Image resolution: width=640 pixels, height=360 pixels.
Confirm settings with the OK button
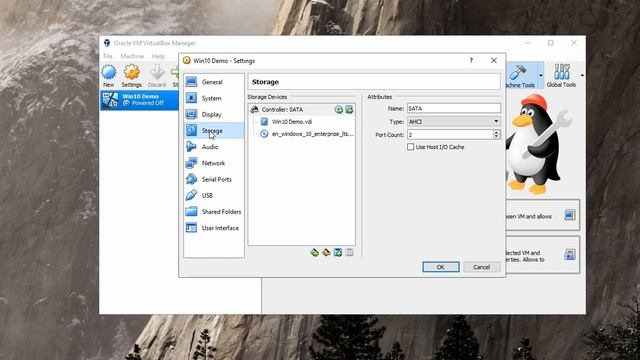pos(441,267)
